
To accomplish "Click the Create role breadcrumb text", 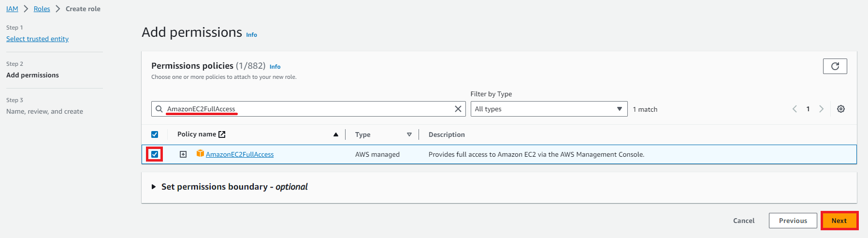I will [83, 9].
